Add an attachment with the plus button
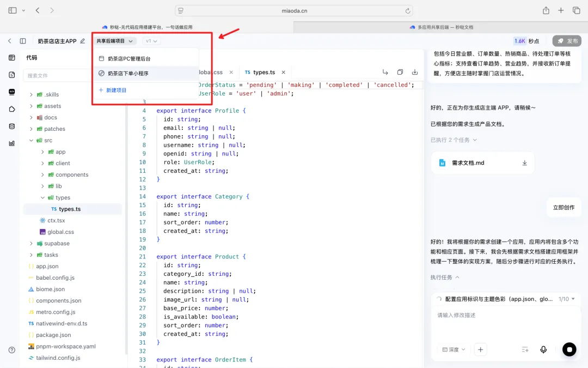 point(480,349)
